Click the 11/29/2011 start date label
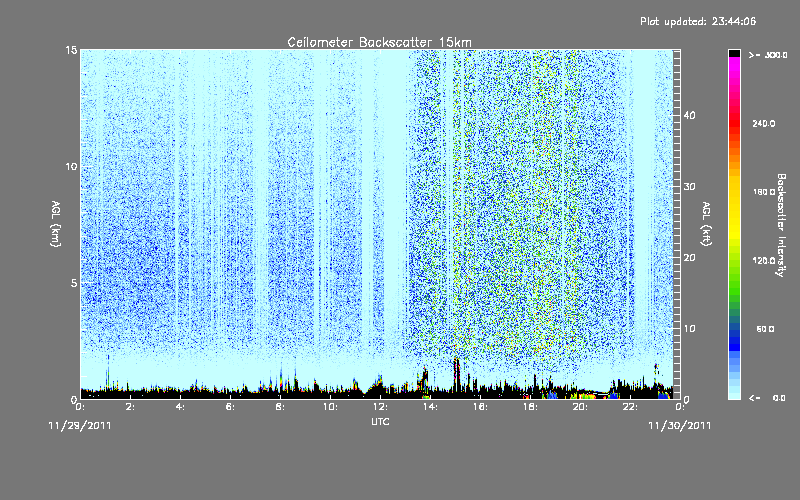 80,426
